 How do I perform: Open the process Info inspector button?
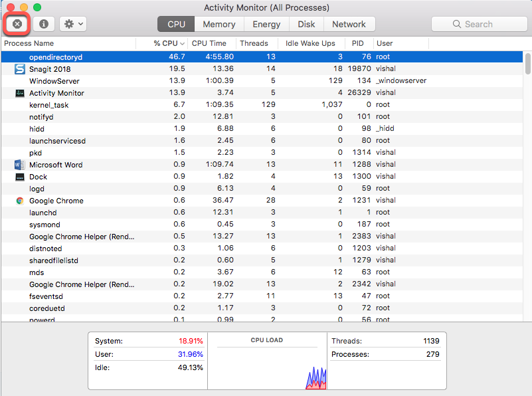point(43,24)
